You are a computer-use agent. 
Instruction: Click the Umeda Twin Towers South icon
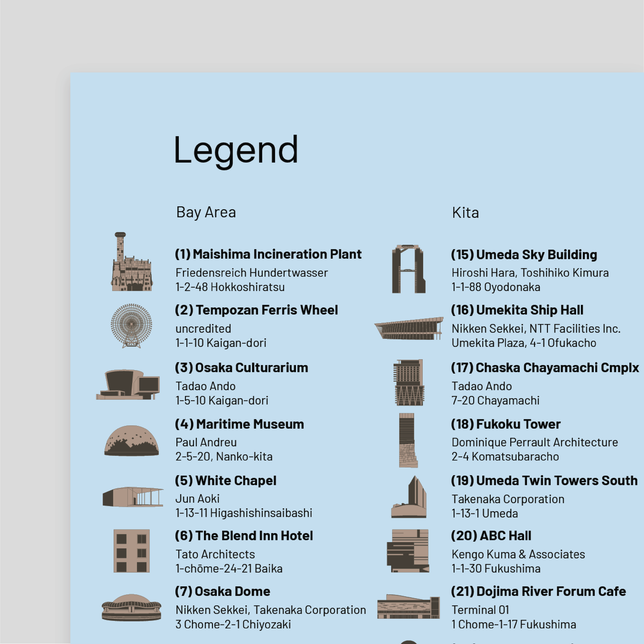(x=409, y=498)
